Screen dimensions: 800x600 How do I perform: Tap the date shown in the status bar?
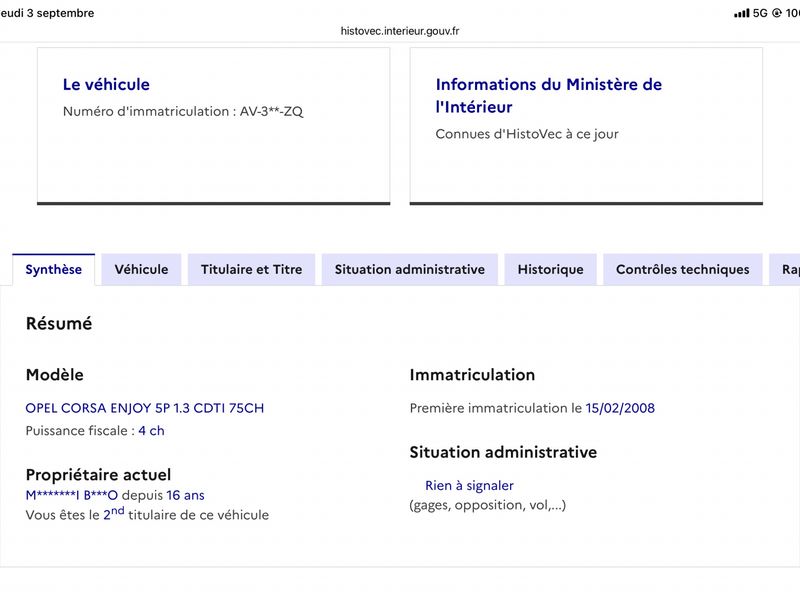click(x=47, y=13)
